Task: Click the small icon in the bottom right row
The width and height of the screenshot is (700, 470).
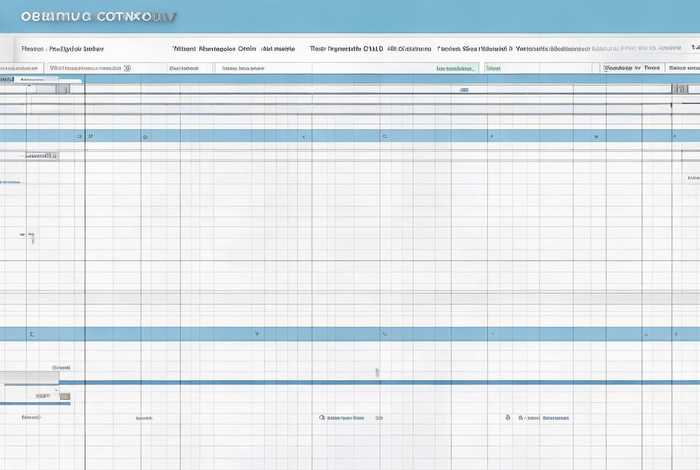Action: click(508, 417)
